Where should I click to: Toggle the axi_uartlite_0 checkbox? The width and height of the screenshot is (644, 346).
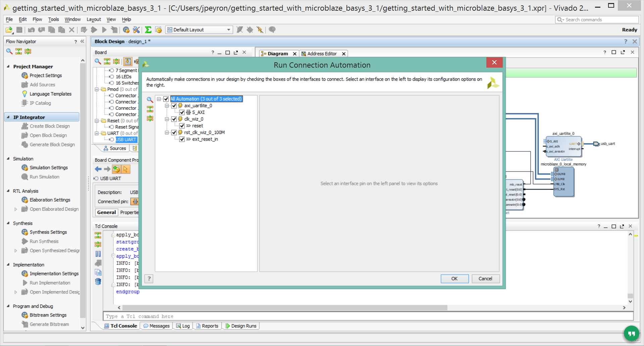click(174, 106)
